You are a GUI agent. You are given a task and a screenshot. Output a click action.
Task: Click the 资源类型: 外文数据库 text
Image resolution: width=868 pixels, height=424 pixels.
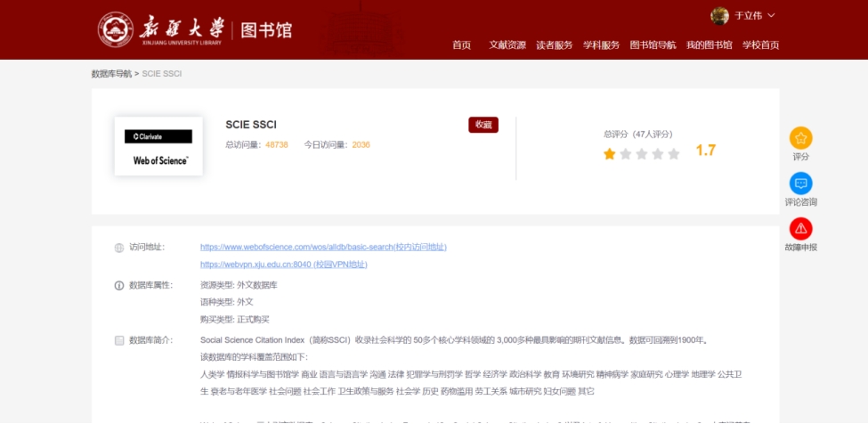tap(239, 286)
